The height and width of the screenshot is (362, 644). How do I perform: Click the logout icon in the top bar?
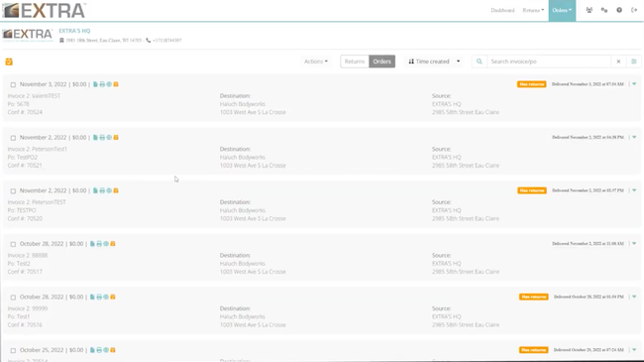coord(634,10)
